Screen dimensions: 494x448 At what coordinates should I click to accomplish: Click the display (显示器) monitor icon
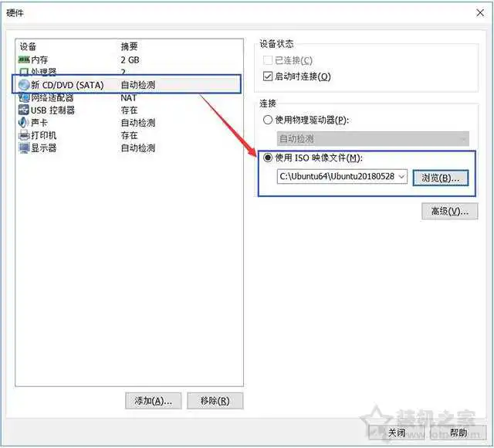tap(24, 148)
